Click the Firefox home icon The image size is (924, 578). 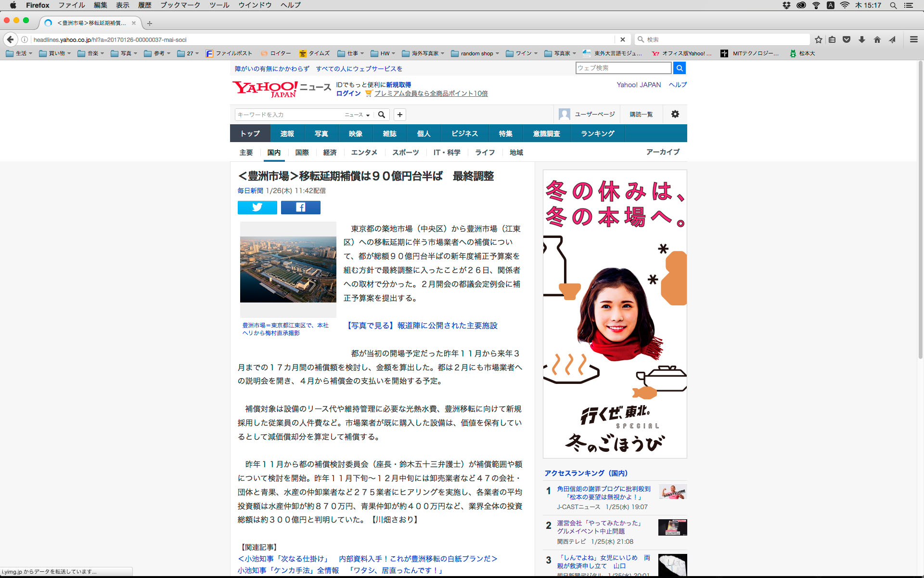coord(877,39)
